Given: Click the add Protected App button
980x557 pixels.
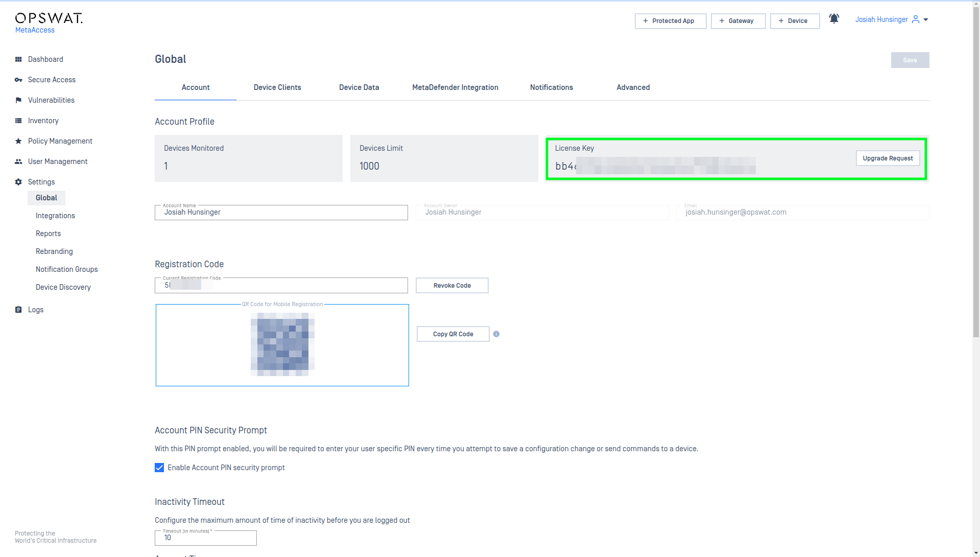Looking at the screenshot, I should click(670, 21).
